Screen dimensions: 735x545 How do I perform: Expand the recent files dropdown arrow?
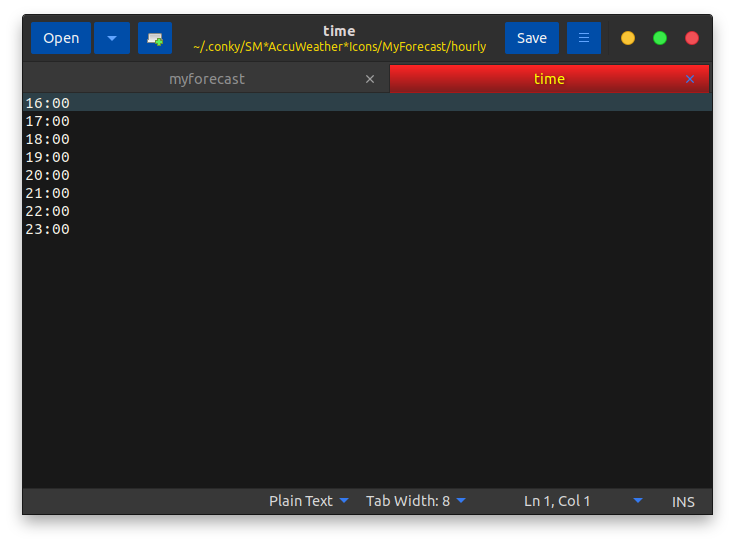[112, 38]
